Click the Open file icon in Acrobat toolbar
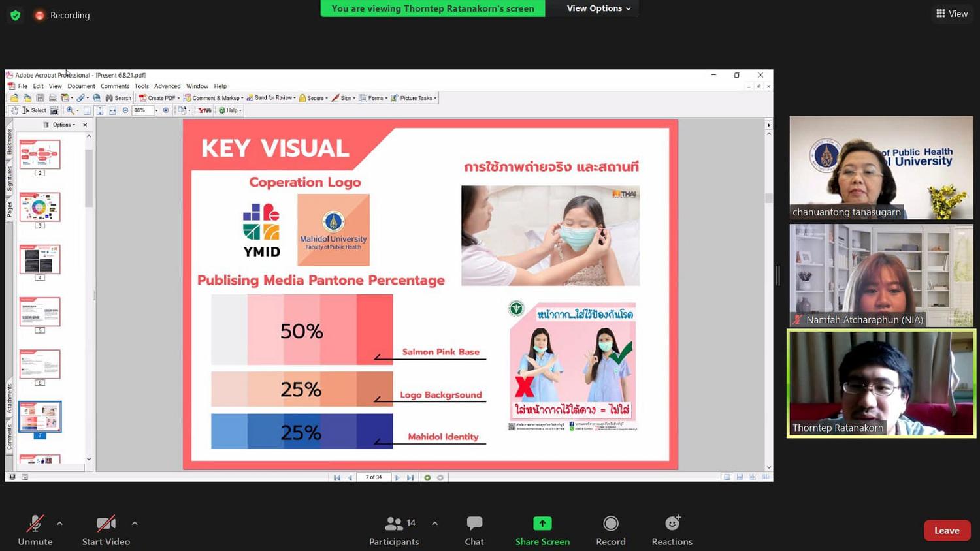 click(14, 98)
